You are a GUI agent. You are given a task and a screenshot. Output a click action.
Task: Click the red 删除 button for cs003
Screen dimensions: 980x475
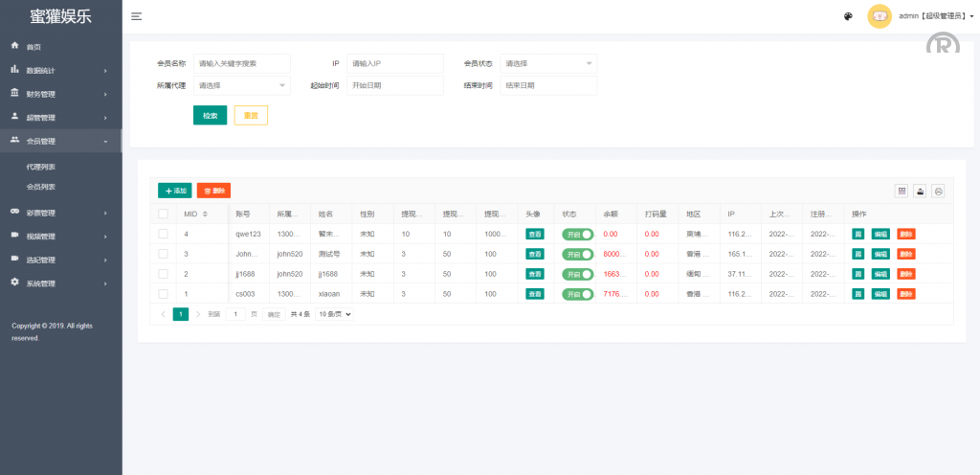[x=905, y=294]
